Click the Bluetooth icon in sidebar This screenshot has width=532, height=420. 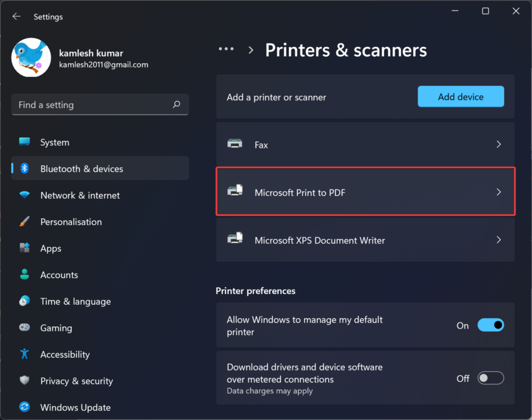pyautogui.click(x=24, y=168)
